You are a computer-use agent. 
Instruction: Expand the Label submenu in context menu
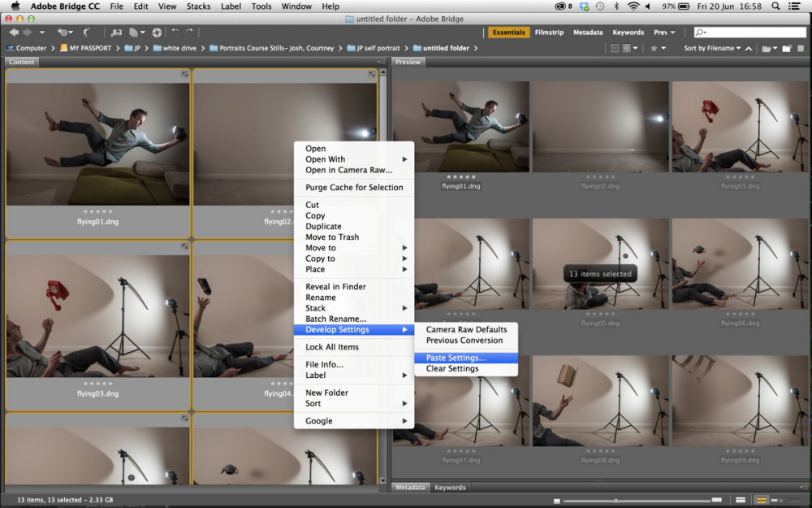click(x=354, y=376)
